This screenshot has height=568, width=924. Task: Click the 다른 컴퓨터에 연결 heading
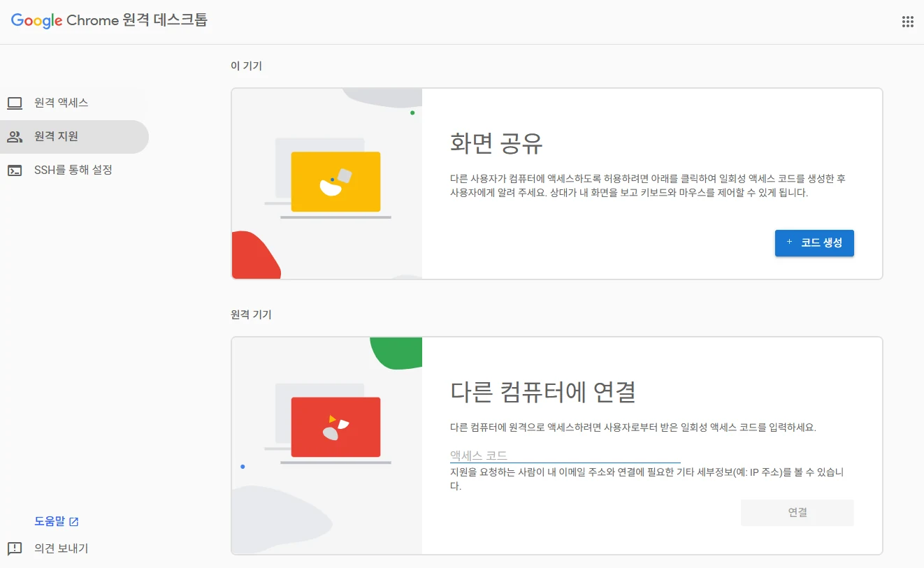point(543,391)
